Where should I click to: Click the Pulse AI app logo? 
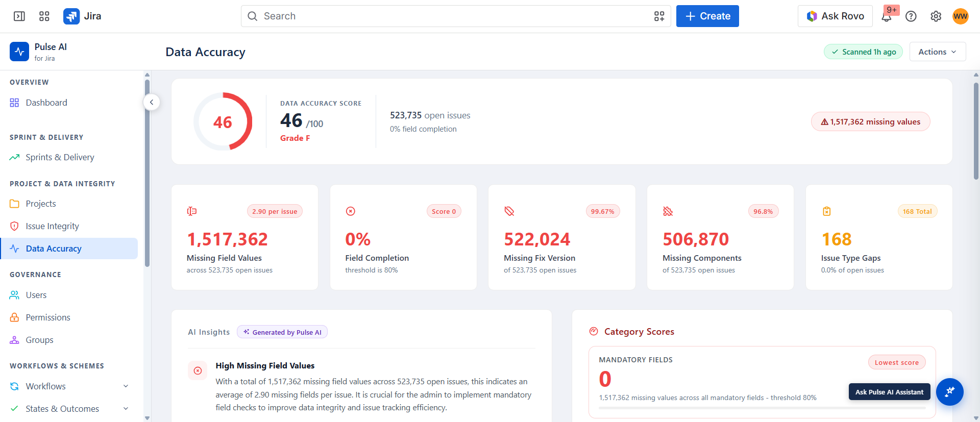pyautogui.click(x=19, y=52)
